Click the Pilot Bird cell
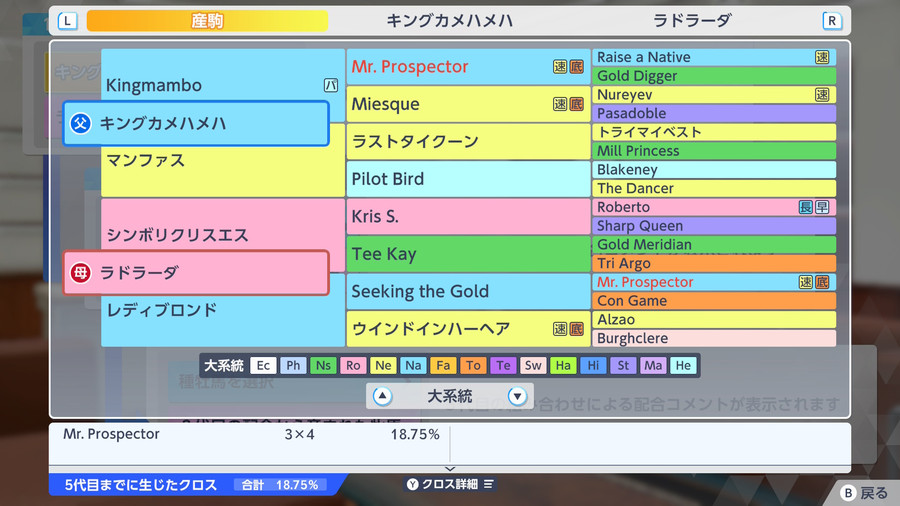 pos(468,179)
